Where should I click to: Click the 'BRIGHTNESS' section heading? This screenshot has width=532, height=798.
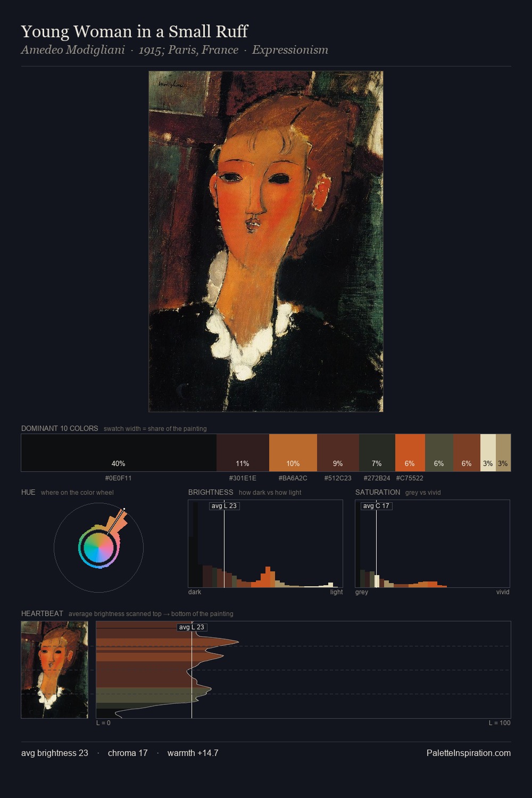(211, 492)
